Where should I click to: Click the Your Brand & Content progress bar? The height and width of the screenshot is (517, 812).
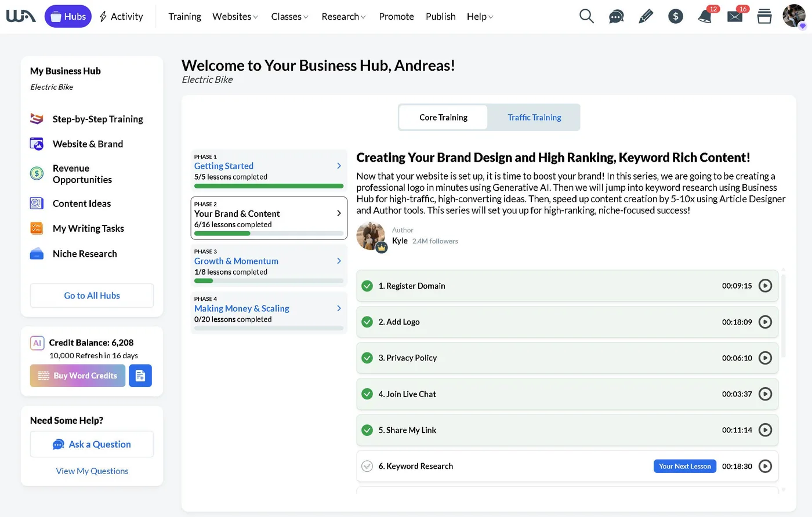pyautogui.click(x=269, y=234)
